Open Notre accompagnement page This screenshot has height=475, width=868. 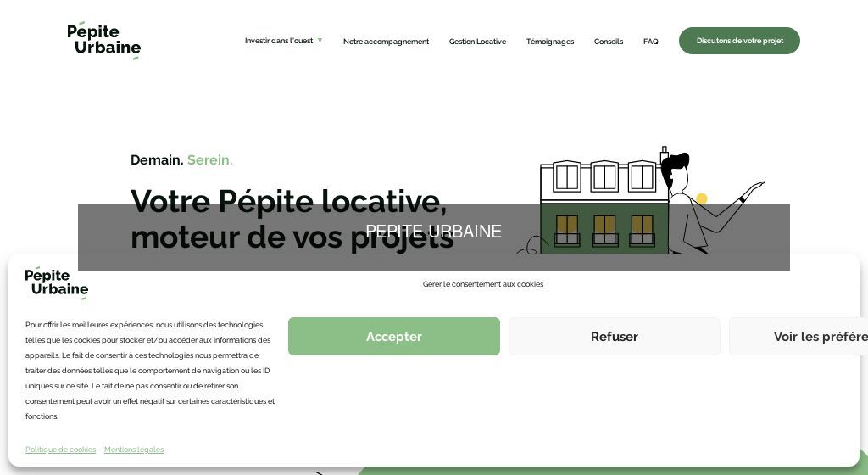point(386,42)
